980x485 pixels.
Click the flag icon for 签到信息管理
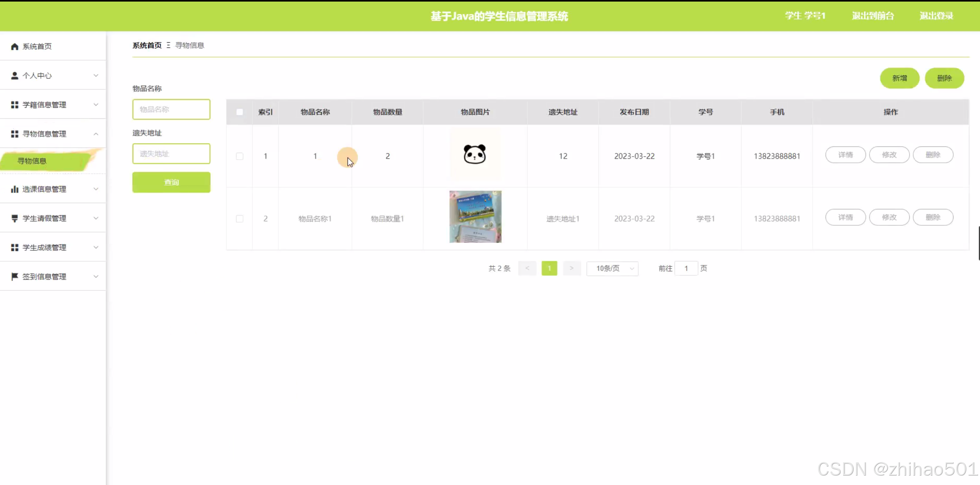pos(15,276)
